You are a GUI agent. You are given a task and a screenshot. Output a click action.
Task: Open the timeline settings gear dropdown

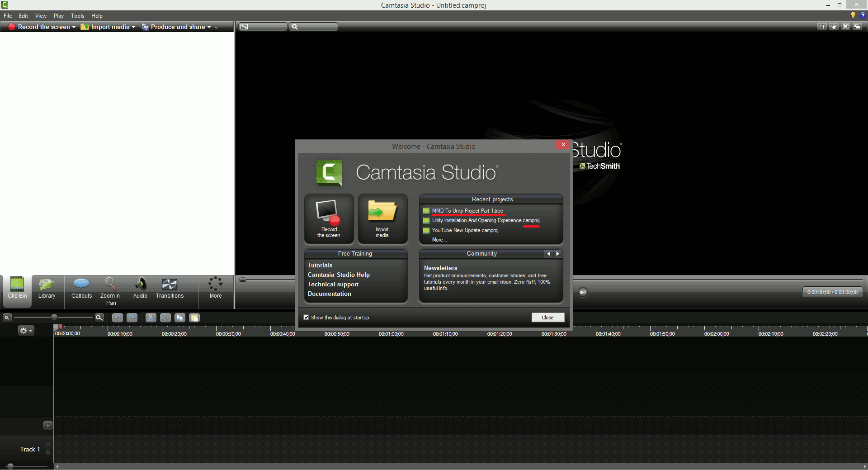[26, 331]
